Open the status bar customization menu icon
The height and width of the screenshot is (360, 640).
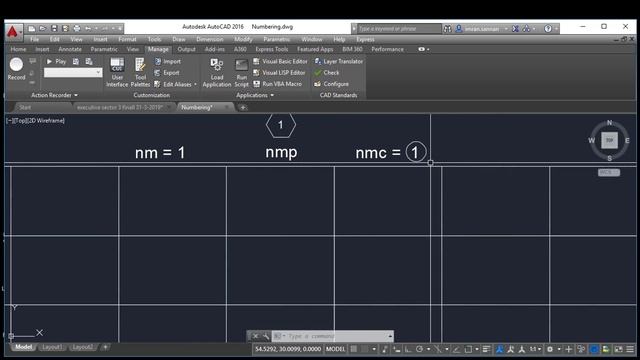click(x=630, y=349)
